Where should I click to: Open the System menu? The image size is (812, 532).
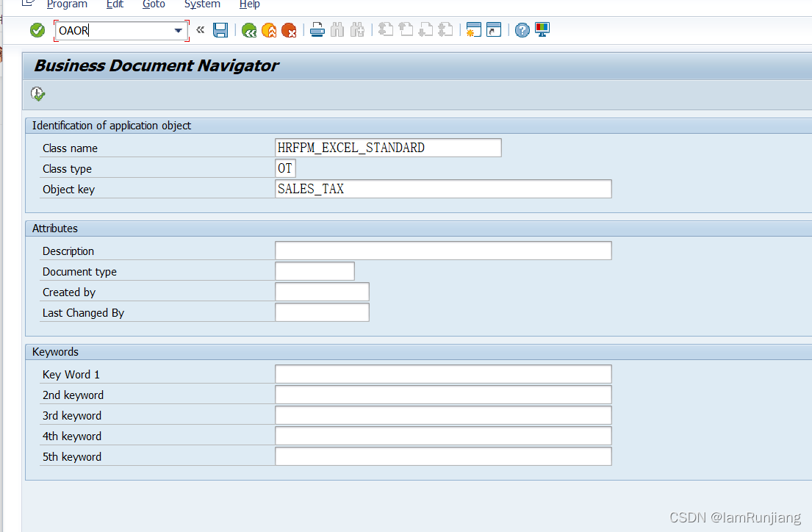point(203,4)
